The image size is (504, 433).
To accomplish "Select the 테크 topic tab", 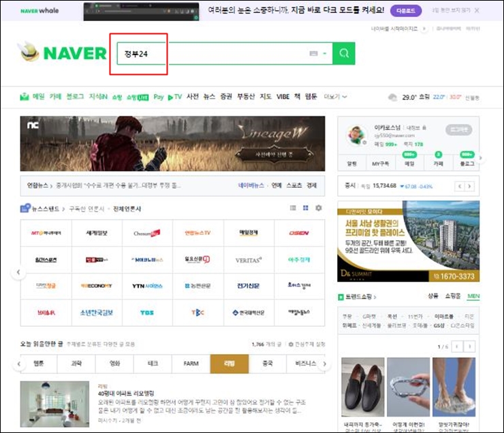I will coord(153,364).
